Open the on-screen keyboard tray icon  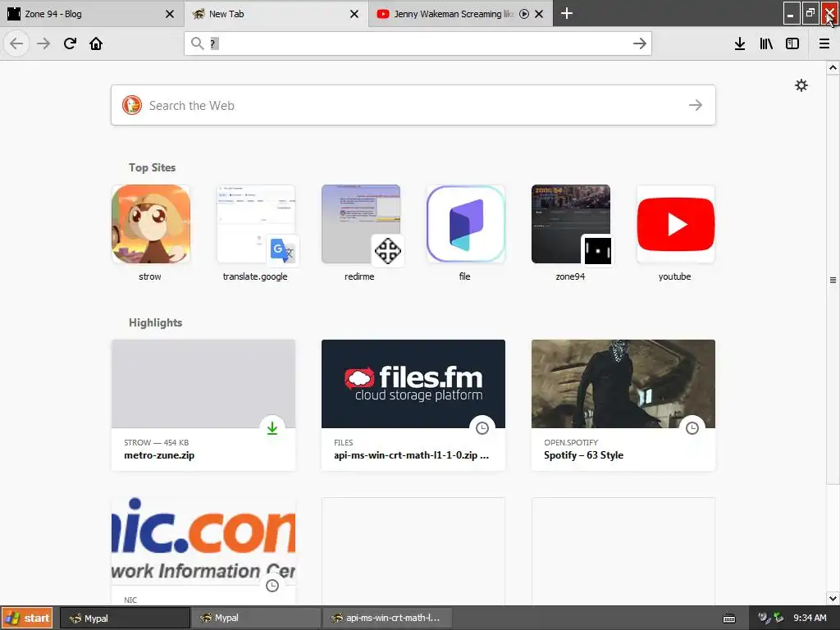point(729,619)
